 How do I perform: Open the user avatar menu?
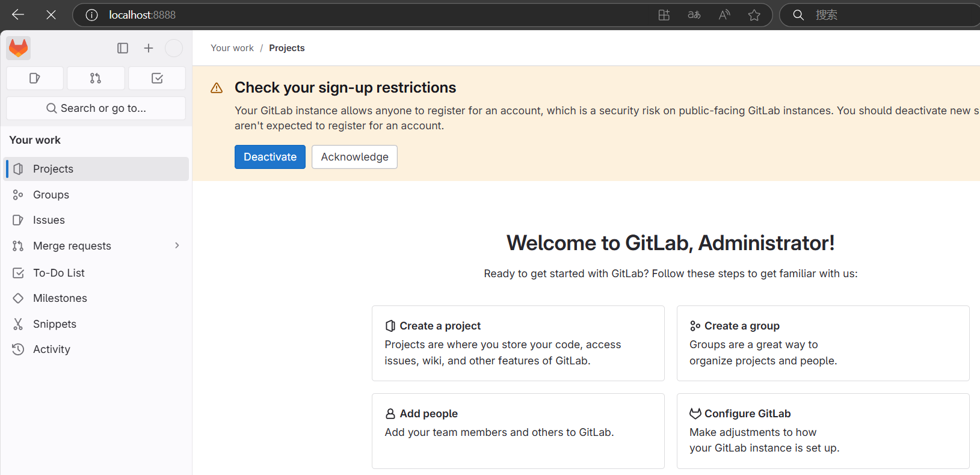point(174,48)
